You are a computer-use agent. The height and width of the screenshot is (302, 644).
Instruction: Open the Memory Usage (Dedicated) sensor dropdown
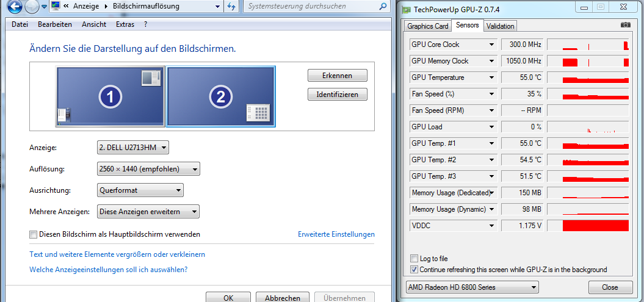[491, 193]
